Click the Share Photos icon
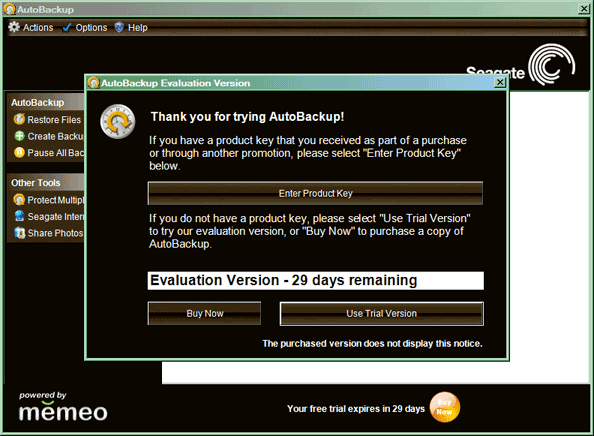This screenshot has height=436, width=594. point(19,233)
